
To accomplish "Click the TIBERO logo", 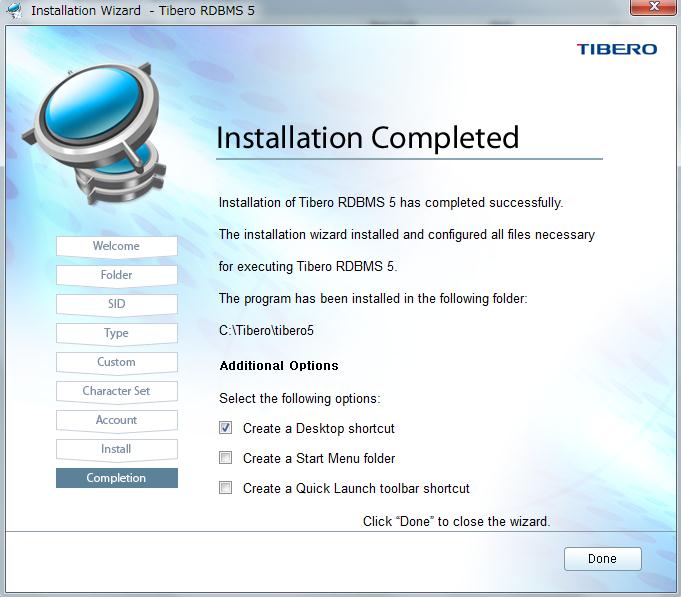I will 617,49.
